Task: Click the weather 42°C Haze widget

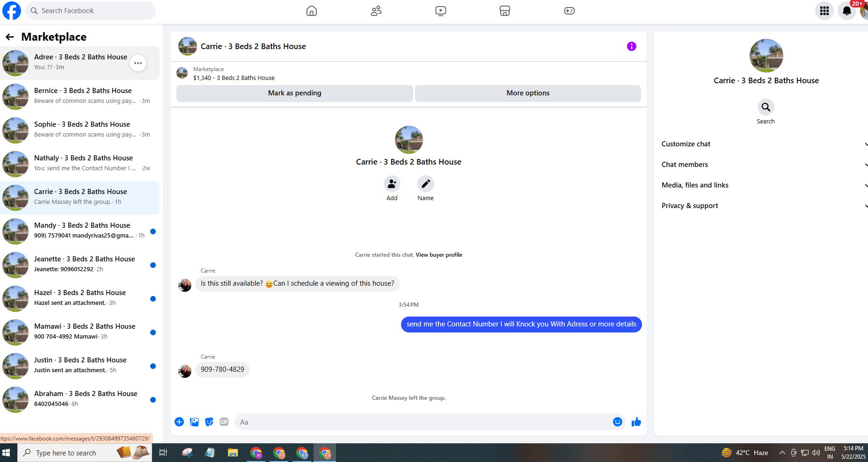Action: (x=745, y=453)
